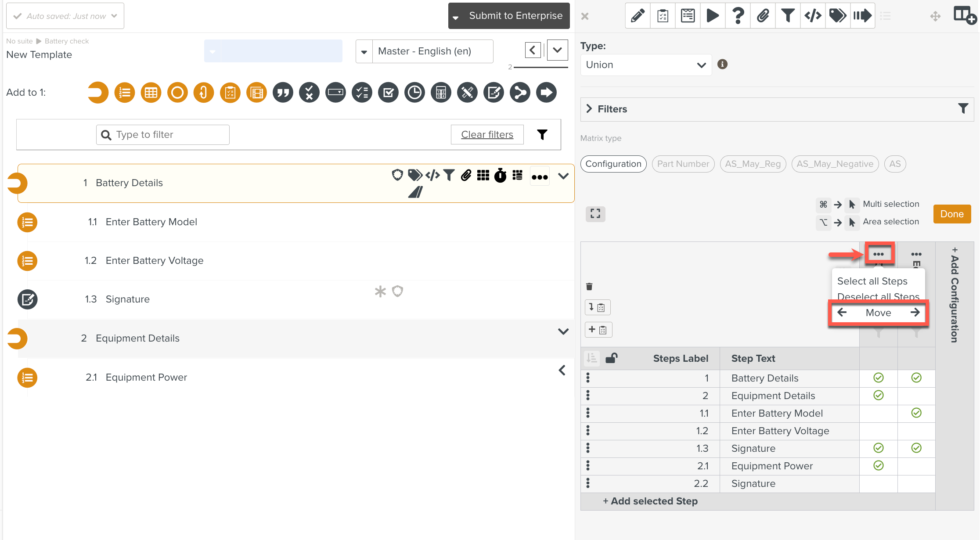The width and height of the screenshot is (980, 540).
Task: Click the paperclip attachment toolbar icon
Action: point(763,16)
